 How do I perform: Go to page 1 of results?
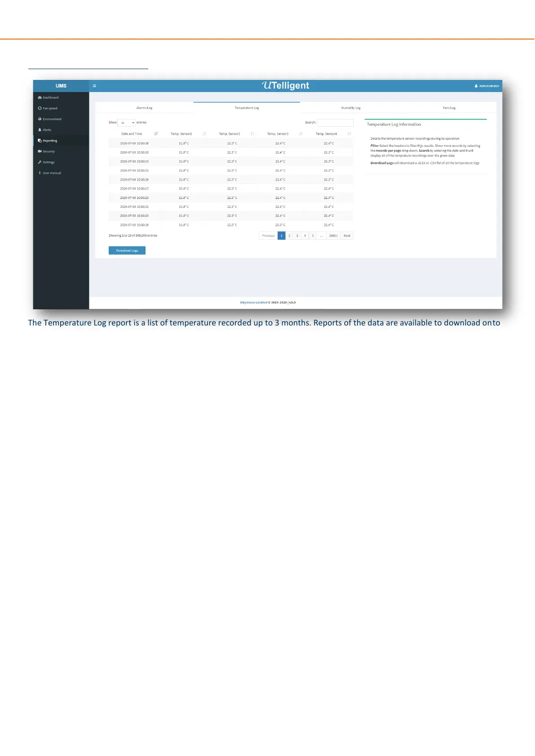[282, 236]
